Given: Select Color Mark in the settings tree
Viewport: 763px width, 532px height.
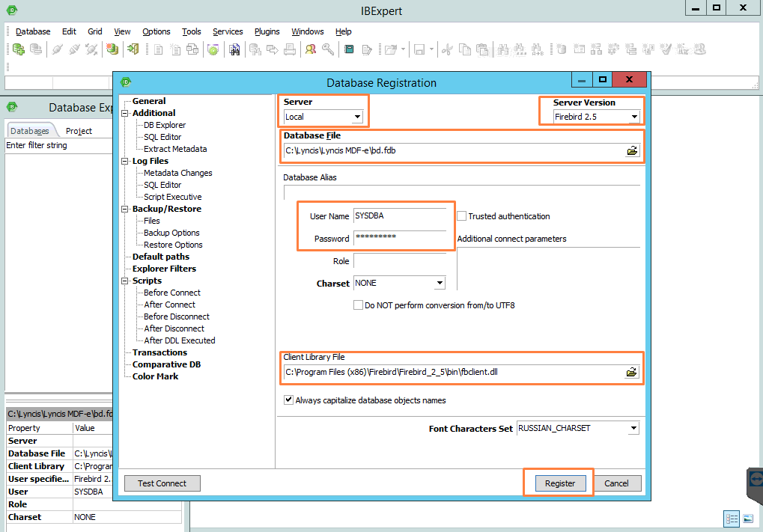Looking at the screenshot, I should click(x=155, y=376).
